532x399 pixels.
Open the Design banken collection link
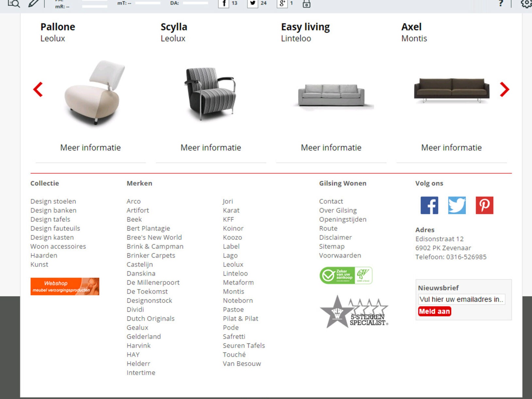tap(53, 210)
